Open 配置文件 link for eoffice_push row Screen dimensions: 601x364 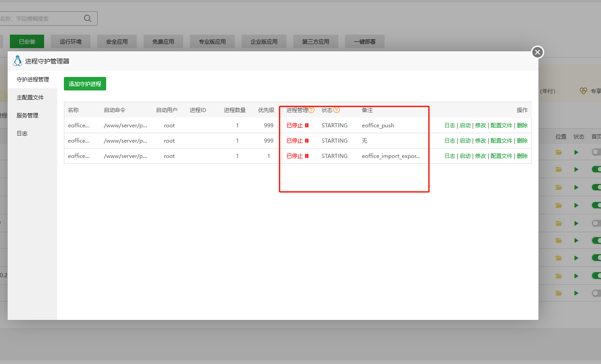pyautogui.click(x=502, y=126)
